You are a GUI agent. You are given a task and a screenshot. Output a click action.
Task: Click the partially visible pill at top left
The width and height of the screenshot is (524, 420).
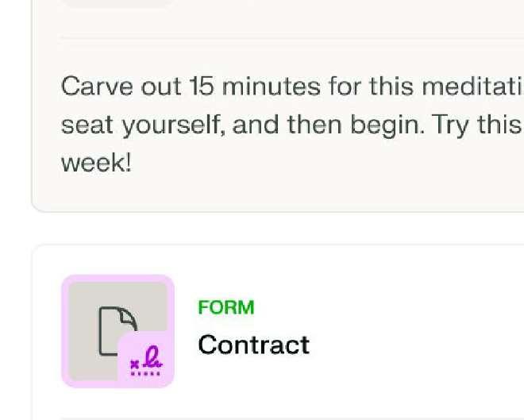pyautogui.click(x=118, y=3)
